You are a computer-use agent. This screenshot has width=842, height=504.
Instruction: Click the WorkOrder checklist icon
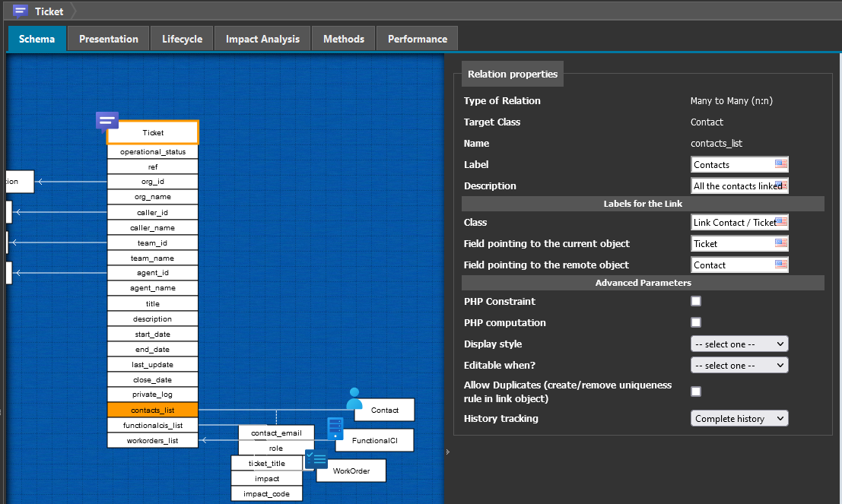316,459
